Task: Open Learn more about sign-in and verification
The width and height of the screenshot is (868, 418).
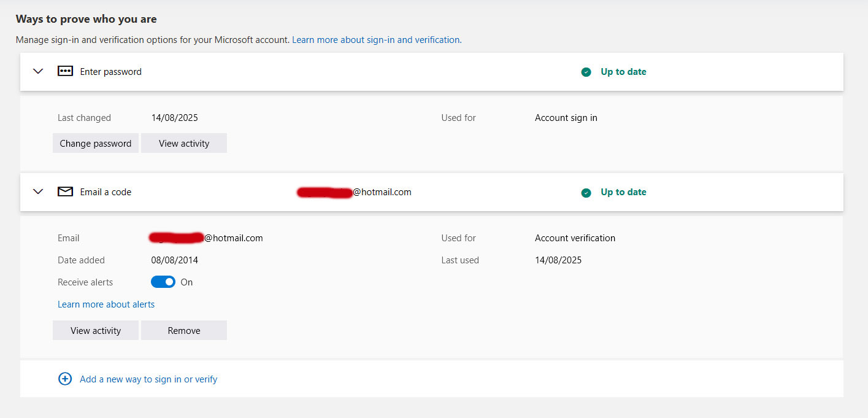Action: pyautogui.click(x=377, y=39)
